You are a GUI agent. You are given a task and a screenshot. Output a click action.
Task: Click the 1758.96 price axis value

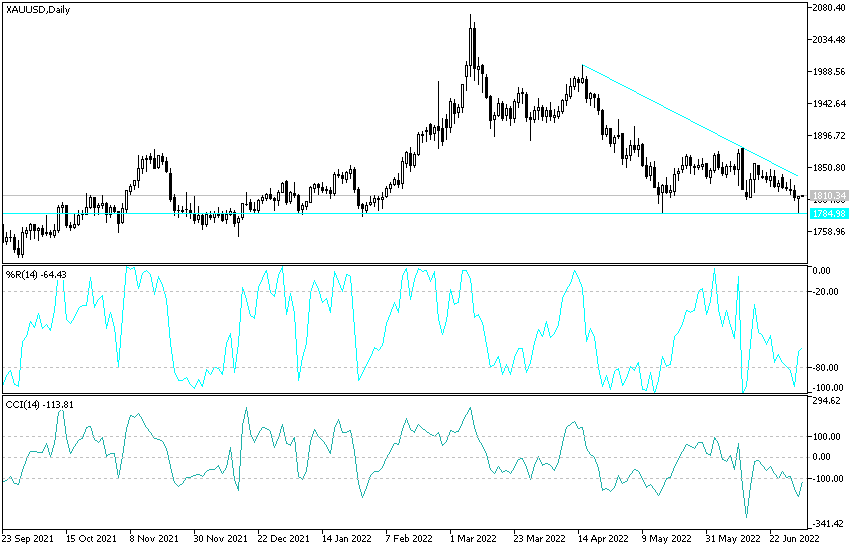tap(829, 232)
